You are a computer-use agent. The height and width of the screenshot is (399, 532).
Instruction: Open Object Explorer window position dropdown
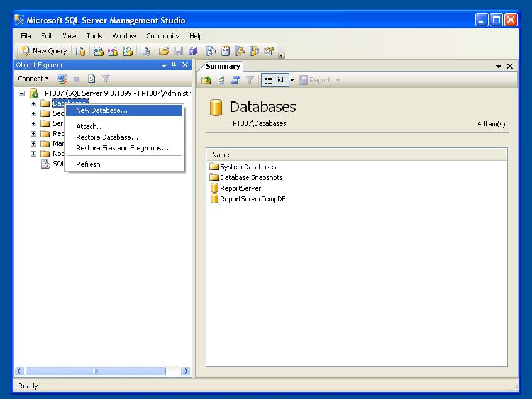tap(164, 65)
